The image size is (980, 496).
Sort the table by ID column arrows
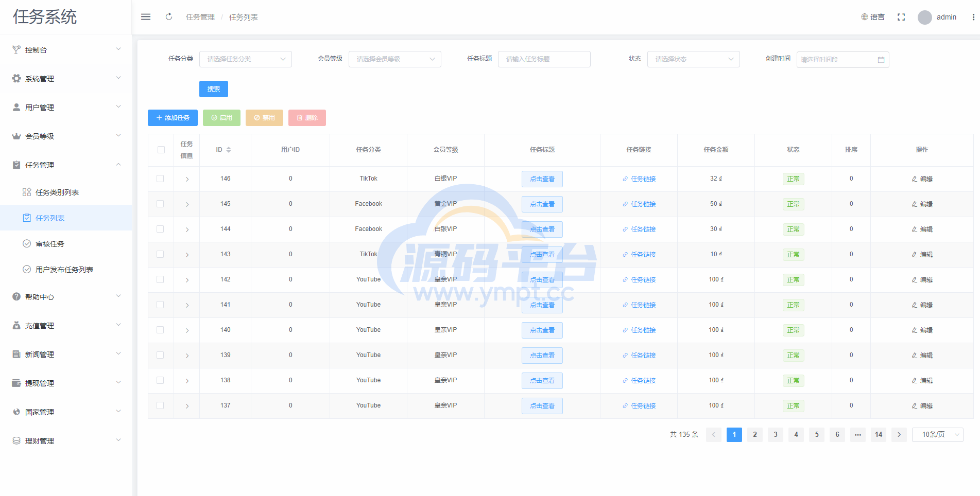click(x=229, y=150)
